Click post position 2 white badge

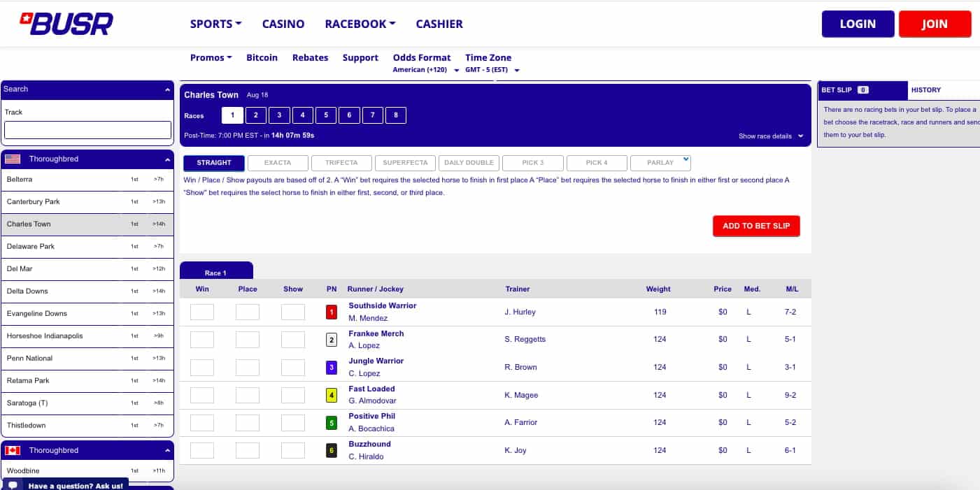332,340
